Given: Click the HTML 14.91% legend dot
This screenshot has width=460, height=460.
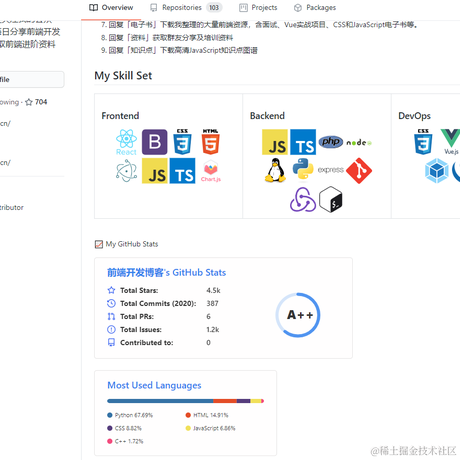Looking at the screenshot, I should coord(188,415).
